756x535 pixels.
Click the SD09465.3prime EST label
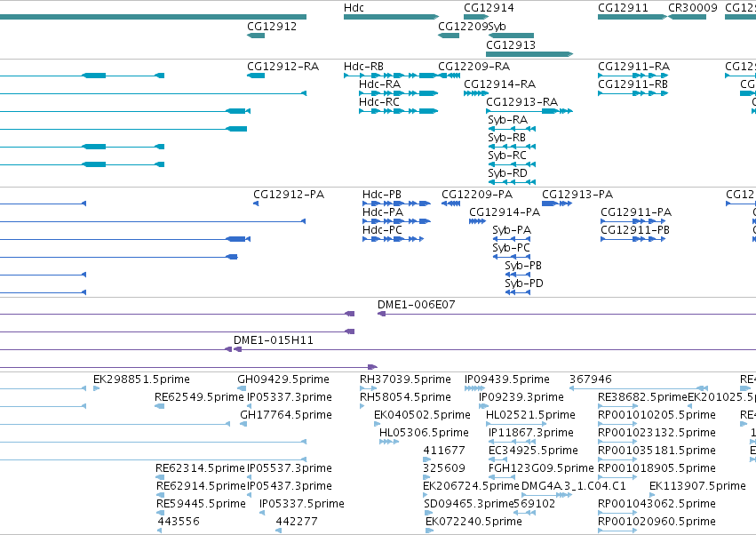pyautogui.click(x=469, y=504)
